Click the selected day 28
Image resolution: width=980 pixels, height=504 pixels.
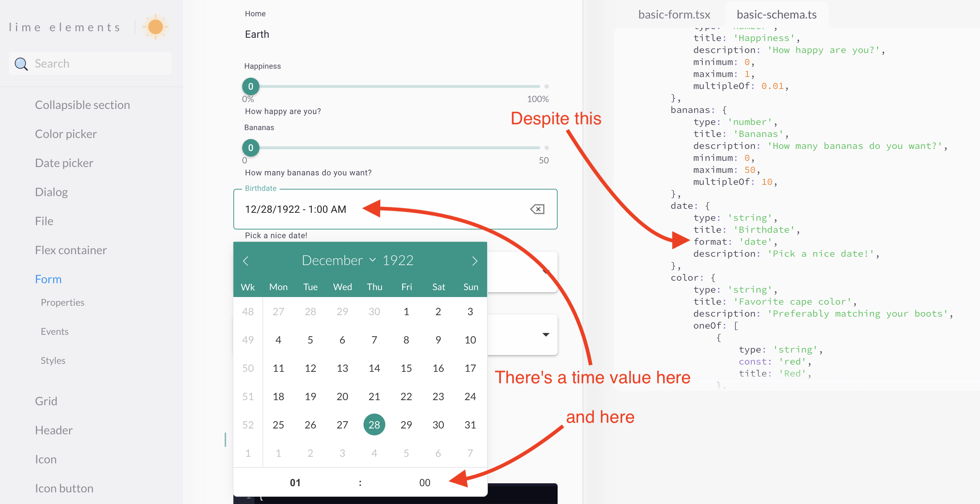click(x=374, y=424)
